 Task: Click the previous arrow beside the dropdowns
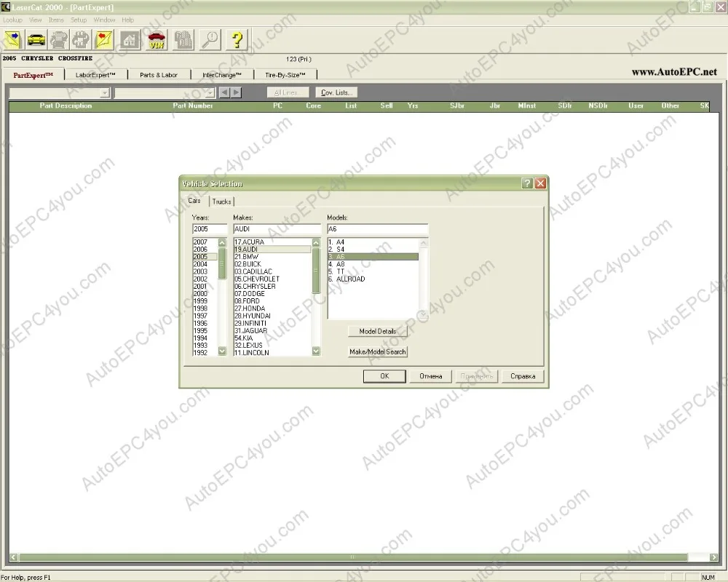[225, 92]
